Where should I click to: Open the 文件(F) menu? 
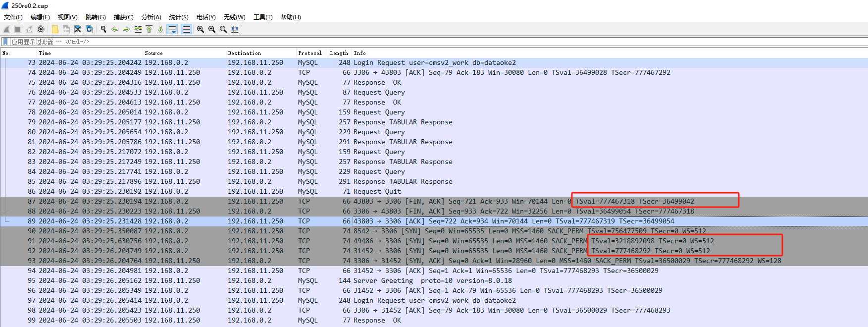coord(13,17)
